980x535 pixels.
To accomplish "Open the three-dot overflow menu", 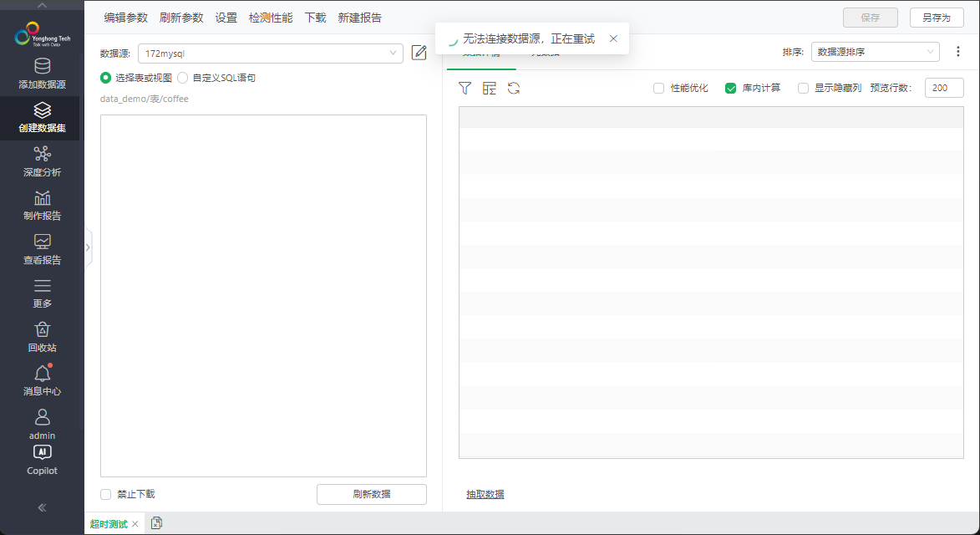I will tap(957, 51).
